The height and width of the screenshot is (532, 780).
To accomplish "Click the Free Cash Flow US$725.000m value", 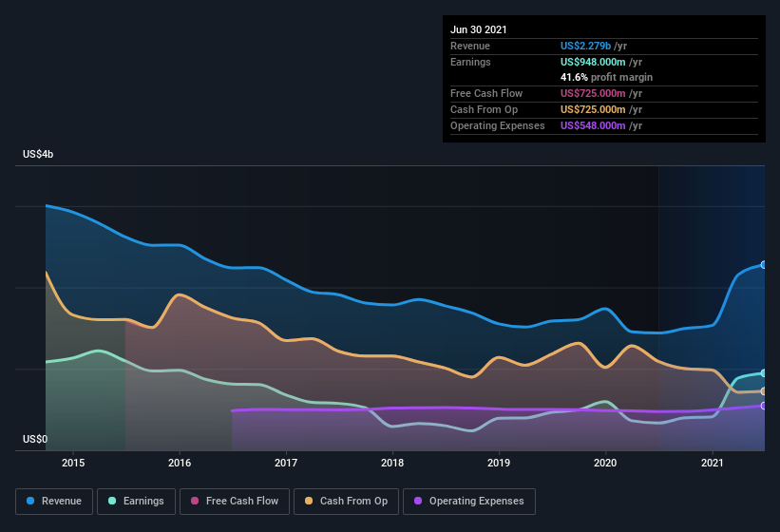I will [x=593, y=93].
